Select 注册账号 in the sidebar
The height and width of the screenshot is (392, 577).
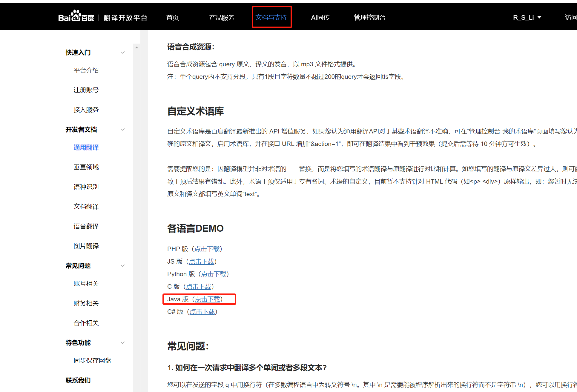pos(86,90)
